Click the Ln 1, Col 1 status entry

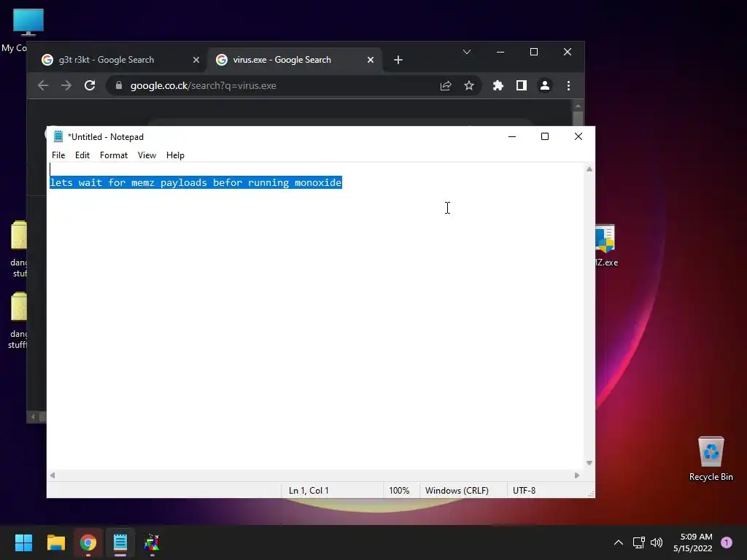[309, 491]
